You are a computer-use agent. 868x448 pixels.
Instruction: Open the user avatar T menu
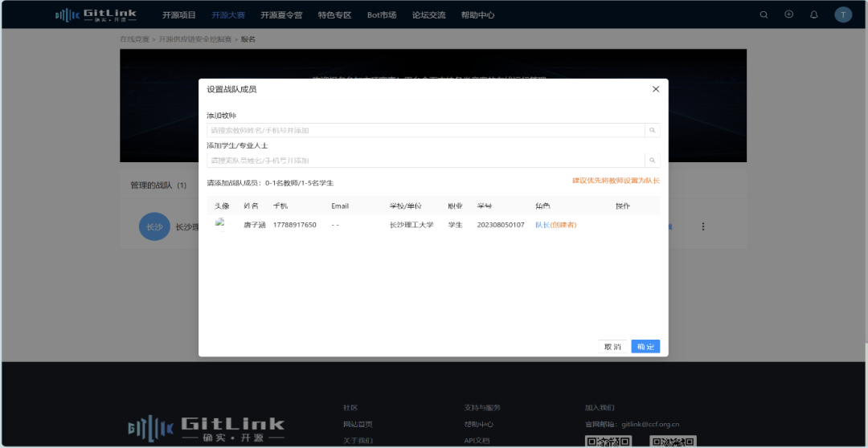tap(843, 15)
